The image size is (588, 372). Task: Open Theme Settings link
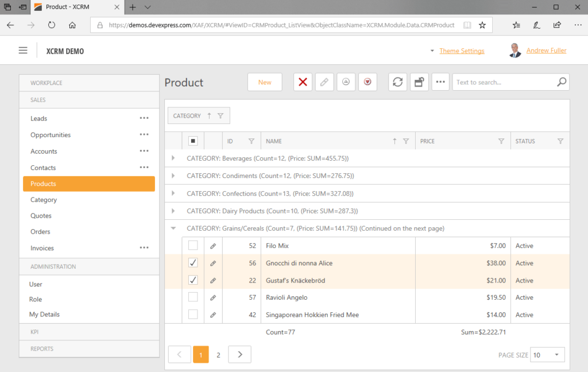click(462, 51)
